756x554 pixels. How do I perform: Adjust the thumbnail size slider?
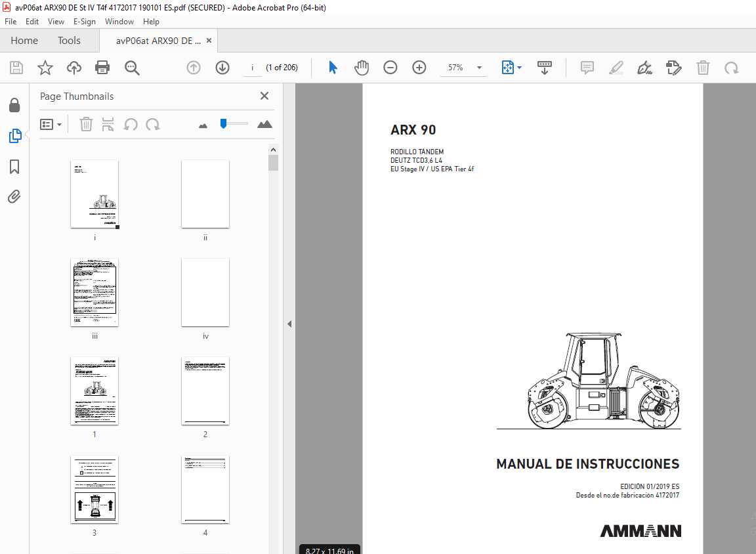point(223,124)
